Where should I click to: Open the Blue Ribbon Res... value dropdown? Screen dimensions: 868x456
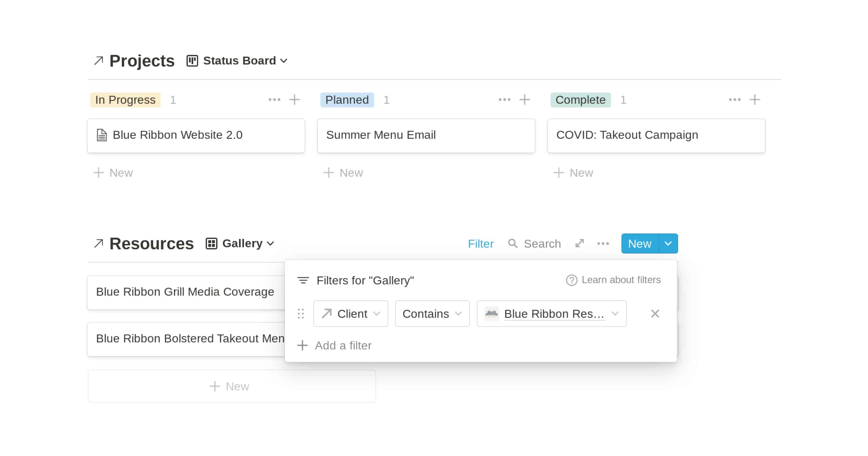pyautogui.click(x=552, y=313)
